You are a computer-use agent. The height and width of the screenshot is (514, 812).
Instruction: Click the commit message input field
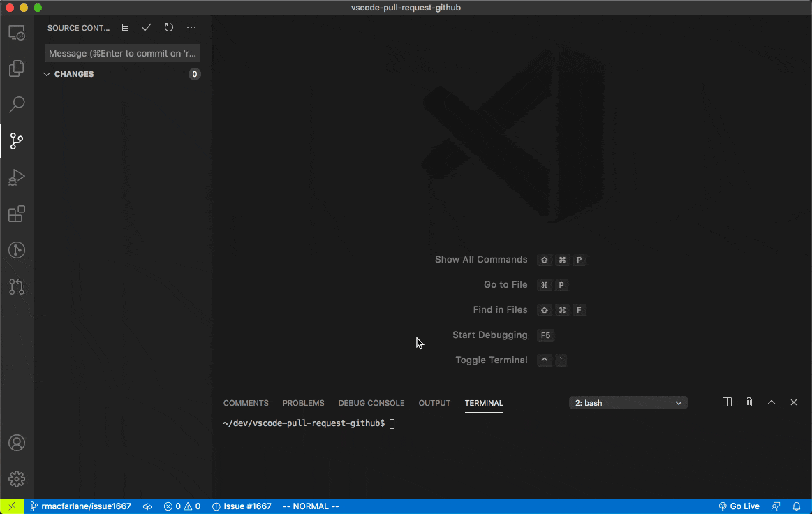pyautogui.click(x=123, y=53)
